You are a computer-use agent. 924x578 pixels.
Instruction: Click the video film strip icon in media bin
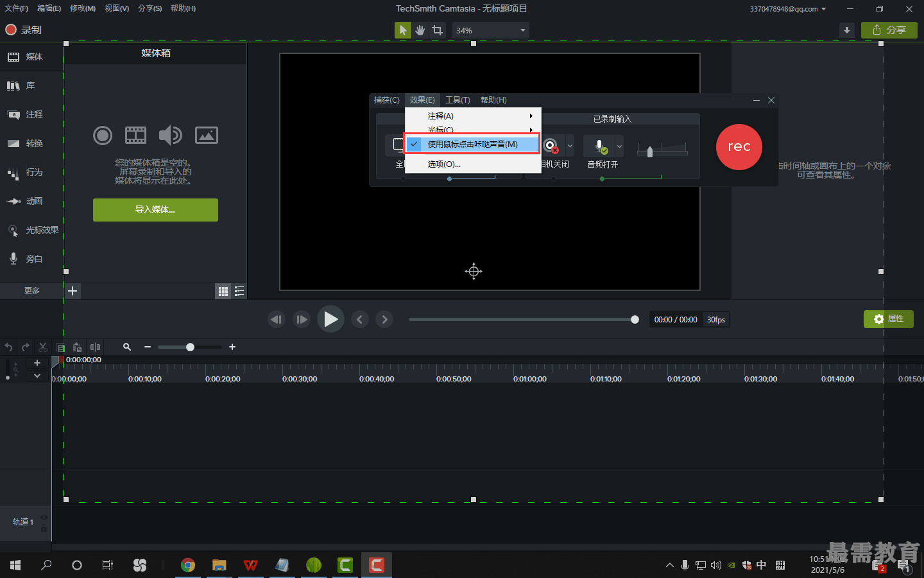point(135,135)
